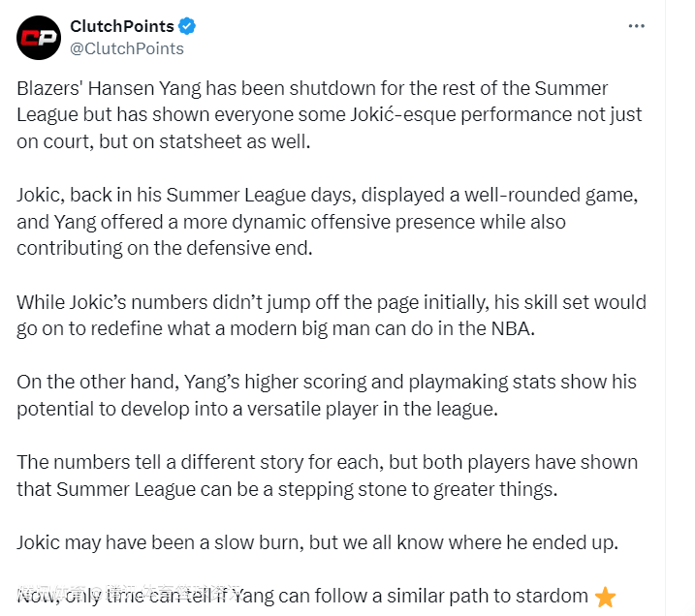
Task: Click the paragraph starting "While Jokic's numbers"
Action: [x=331, y=315]
